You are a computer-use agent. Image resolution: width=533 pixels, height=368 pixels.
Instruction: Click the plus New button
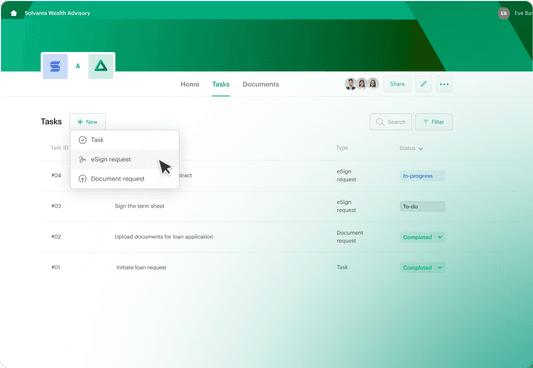87,122
